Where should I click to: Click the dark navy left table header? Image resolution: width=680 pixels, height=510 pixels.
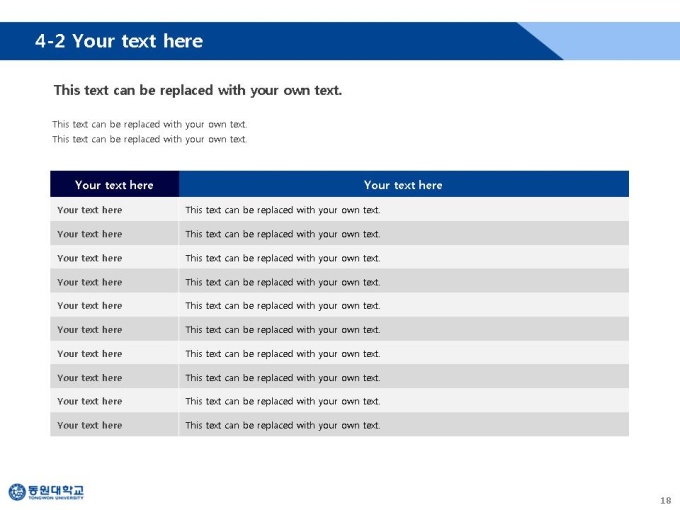(114, 184)
